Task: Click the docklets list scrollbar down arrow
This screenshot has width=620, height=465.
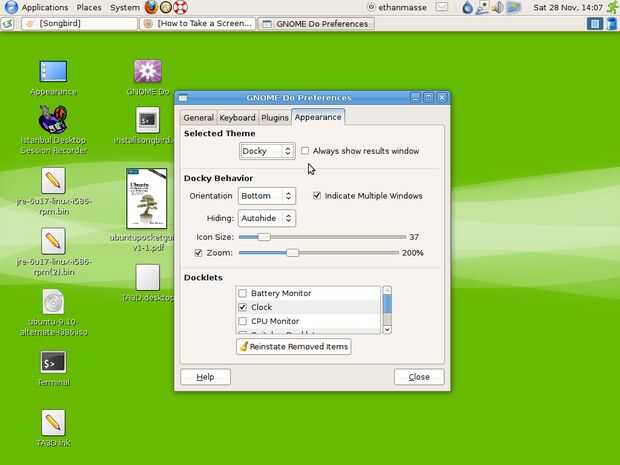Action: 387,329
